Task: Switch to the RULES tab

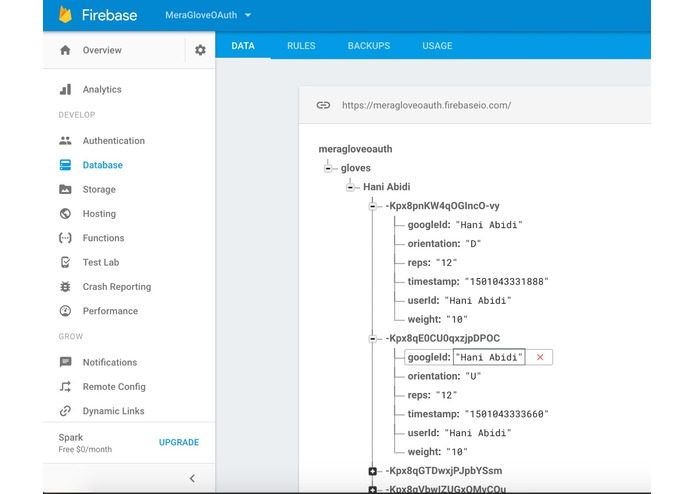Action: (301, 46)
